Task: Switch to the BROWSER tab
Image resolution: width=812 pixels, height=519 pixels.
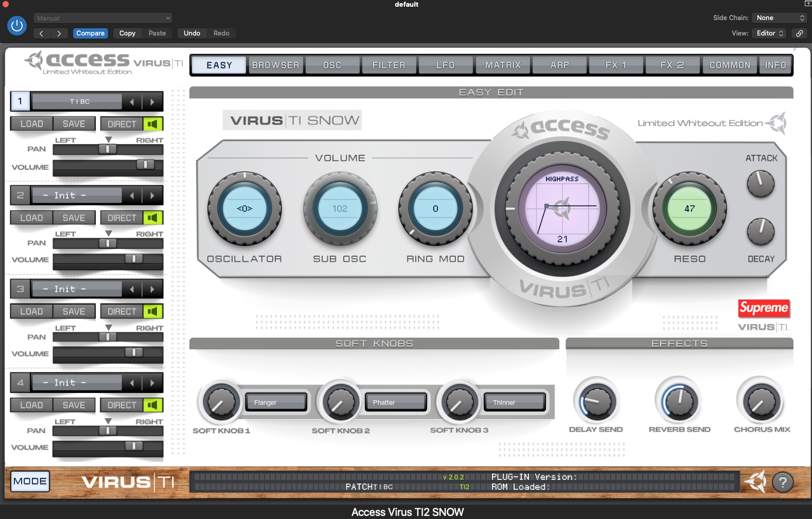Action: (276, 65)
